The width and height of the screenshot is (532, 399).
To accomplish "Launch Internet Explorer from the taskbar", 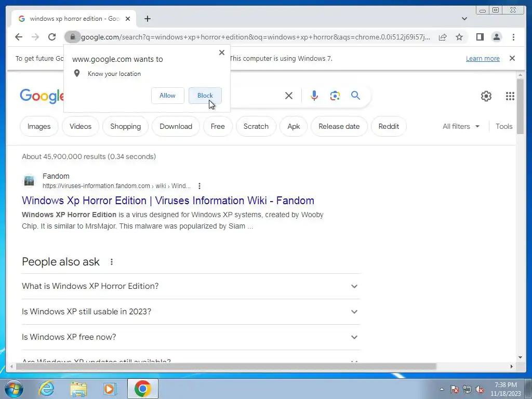I will point(46,389).
